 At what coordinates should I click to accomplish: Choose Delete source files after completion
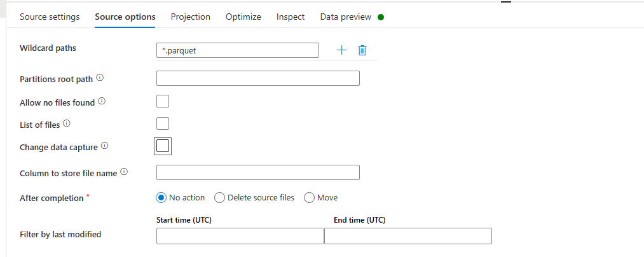[x=220, y=198]
